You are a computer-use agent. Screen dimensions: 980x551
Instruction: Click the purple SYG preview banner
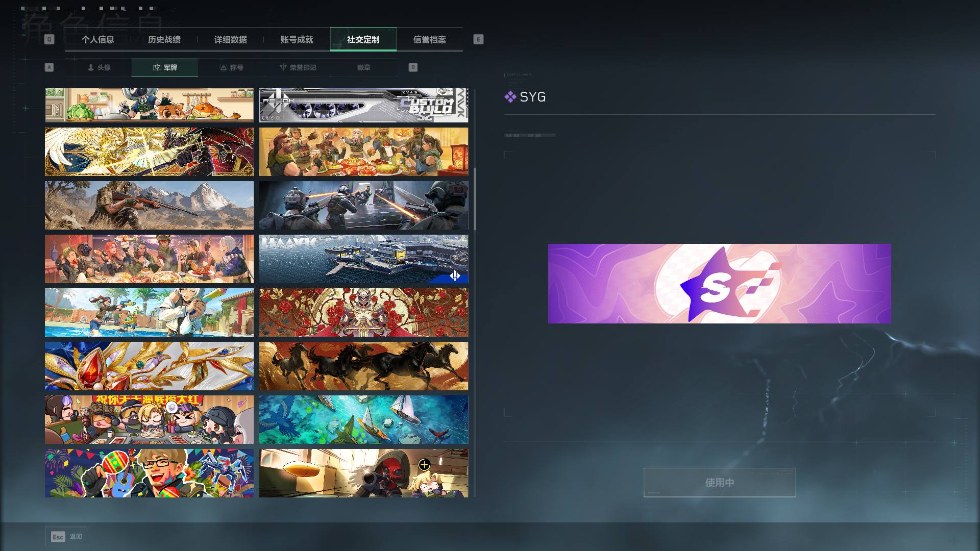[x=719, y=284]
